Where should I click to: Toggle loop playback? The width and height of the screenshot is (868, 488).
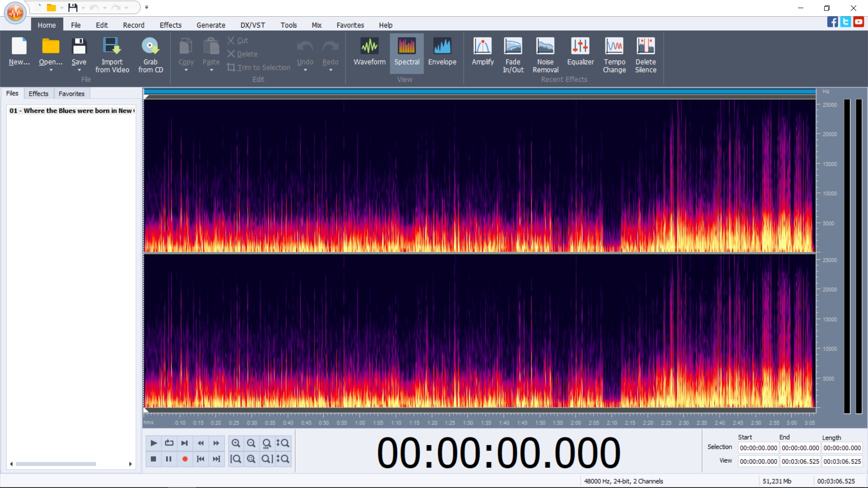coord(169,443)
